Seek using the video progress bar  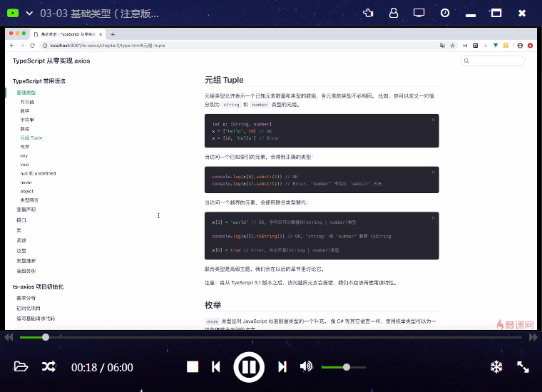(x=271, y=337)
